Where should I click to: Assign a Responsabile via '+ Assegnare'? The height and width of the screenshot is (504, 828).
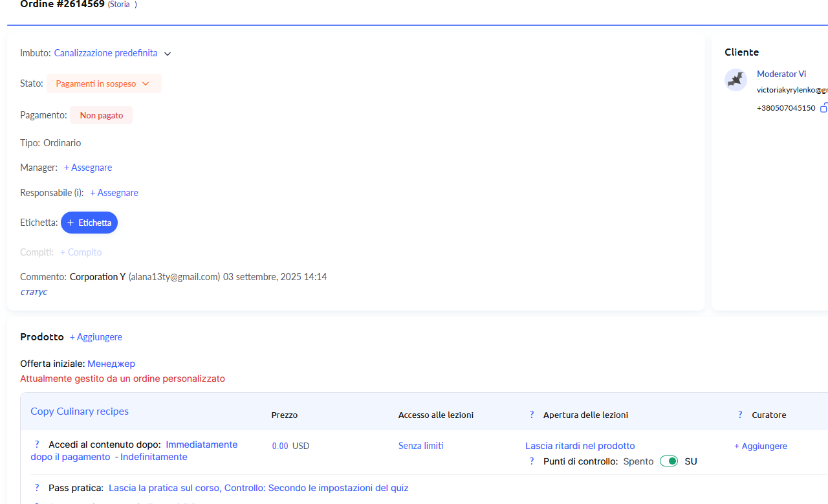tap(114, 193)
